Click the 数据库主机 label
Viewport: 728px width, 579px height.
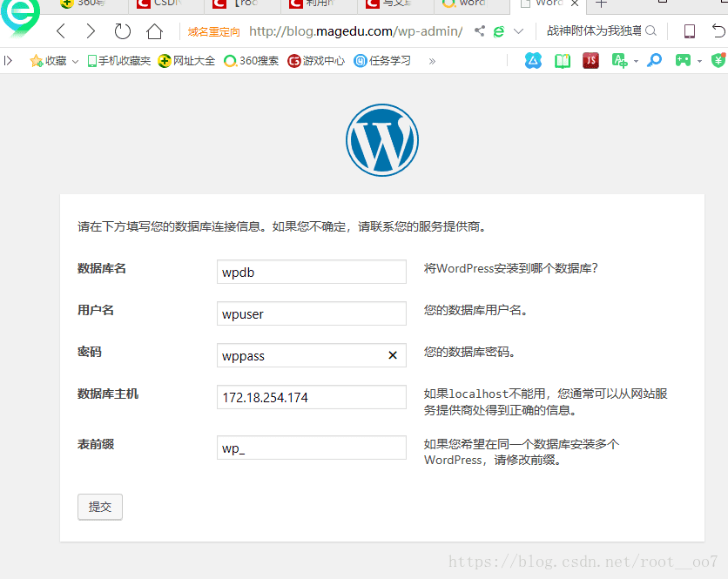click(x=108, y=394)
